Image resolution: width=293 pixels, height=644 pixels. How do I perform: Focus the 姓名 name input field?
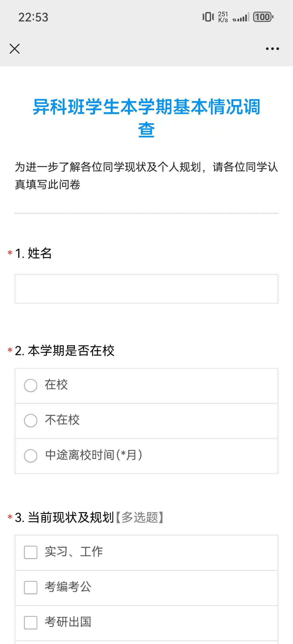point(146,289)
